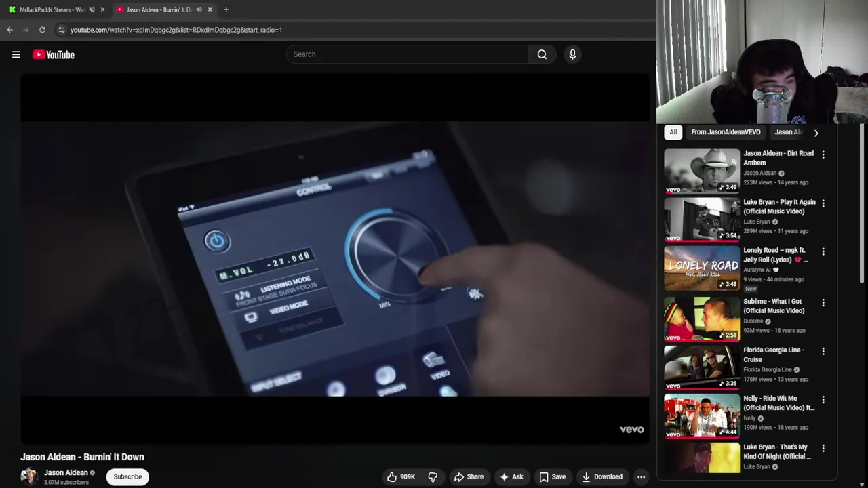Open a new browser tab
Screen dimensions: 868x488
coord(226,9)
